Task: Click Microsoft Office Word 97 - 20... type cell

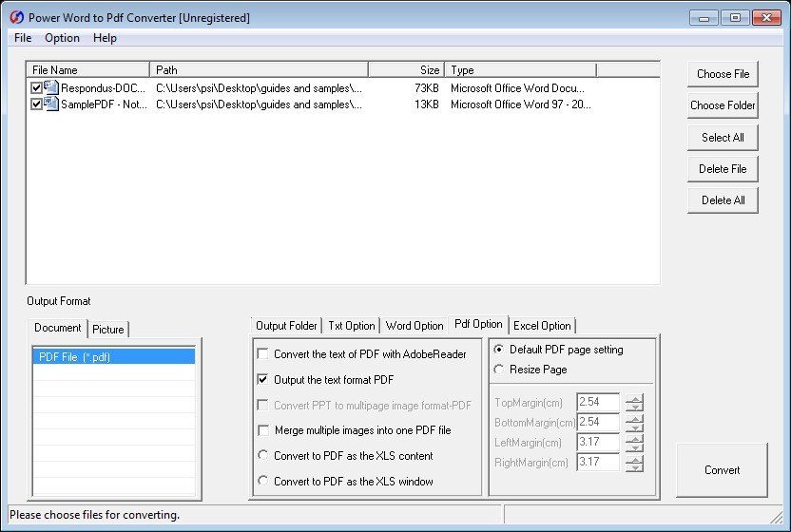Action: [x=521, y=104]
